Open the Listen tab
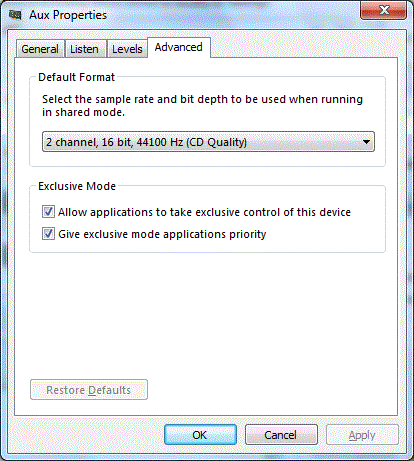The height and width of the screenshot is (461, 414). pyautogui.click(x=85, y=49)
